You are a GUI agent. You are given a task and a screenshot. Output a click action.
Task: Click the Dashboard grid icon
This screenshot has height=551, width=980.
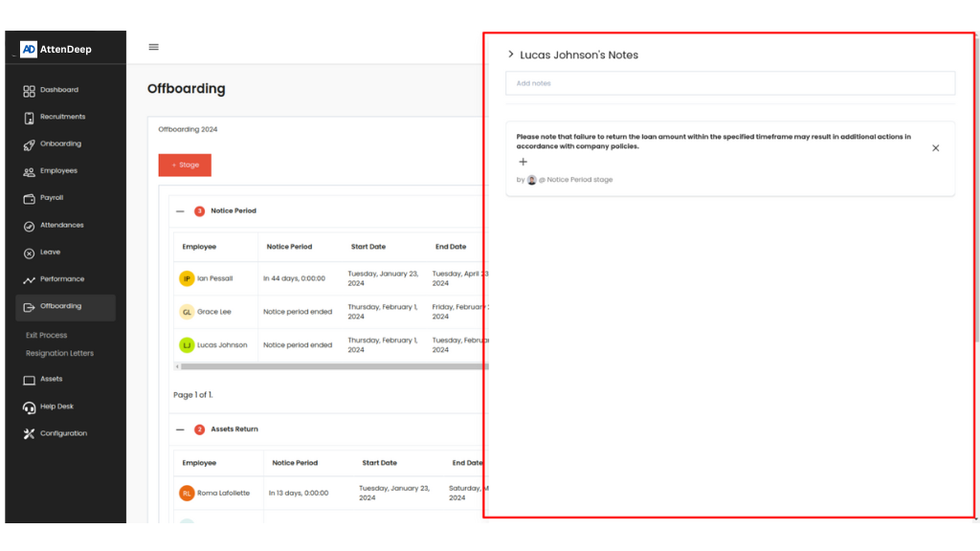tap(30, 90)
